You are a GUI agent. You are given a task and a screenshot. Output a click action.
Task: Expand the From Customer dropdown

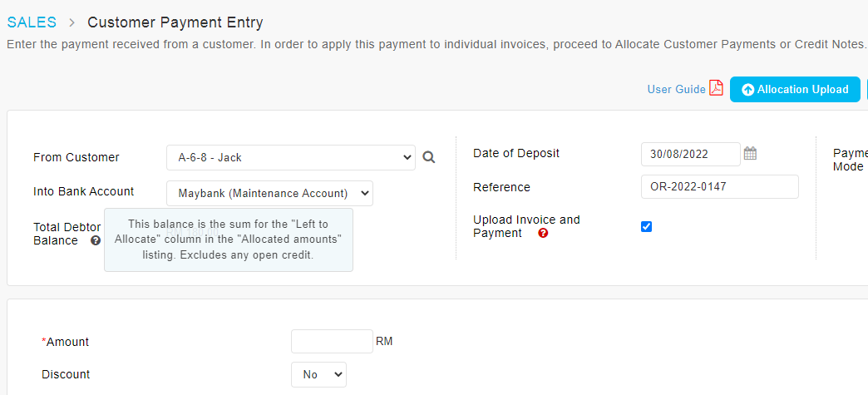tap(291, 157)
